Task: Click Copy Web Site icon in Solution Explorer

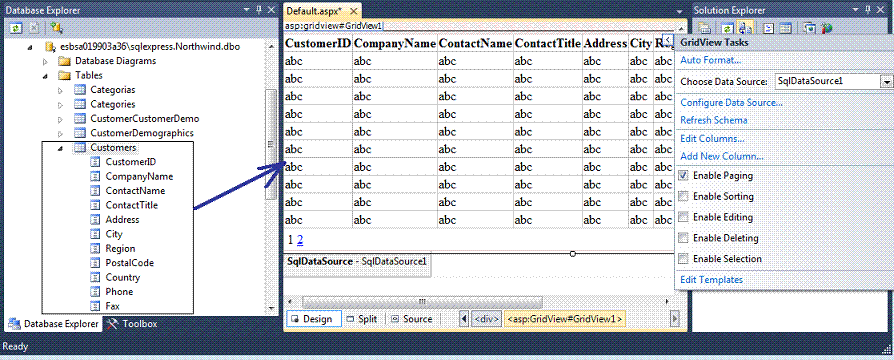Action: point(810,27)
